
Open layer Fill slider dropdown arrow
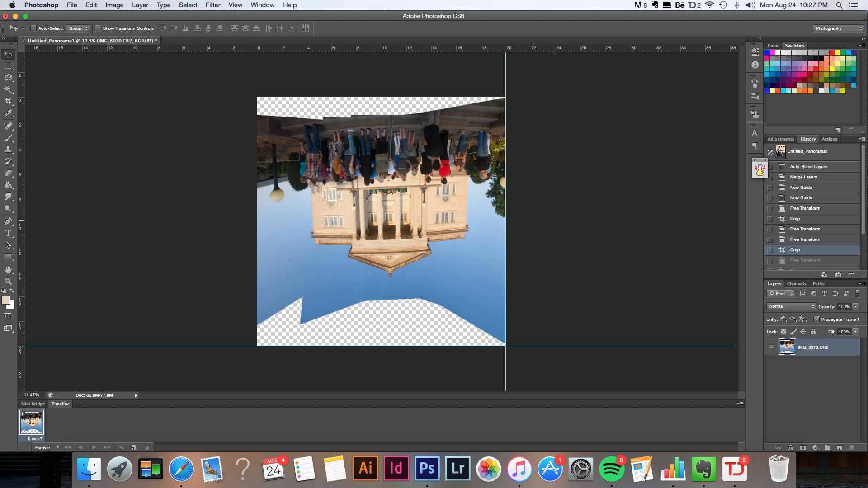(x=856, y=332)
